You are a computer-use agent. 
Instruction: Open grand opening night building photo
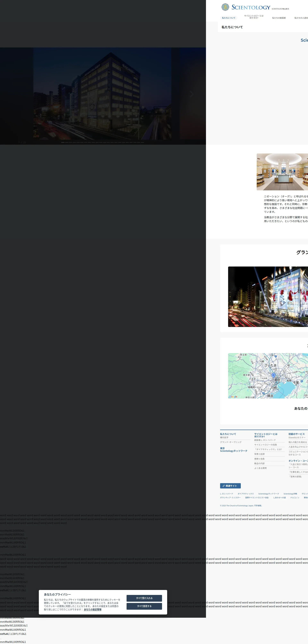click(x=268, y=297)
